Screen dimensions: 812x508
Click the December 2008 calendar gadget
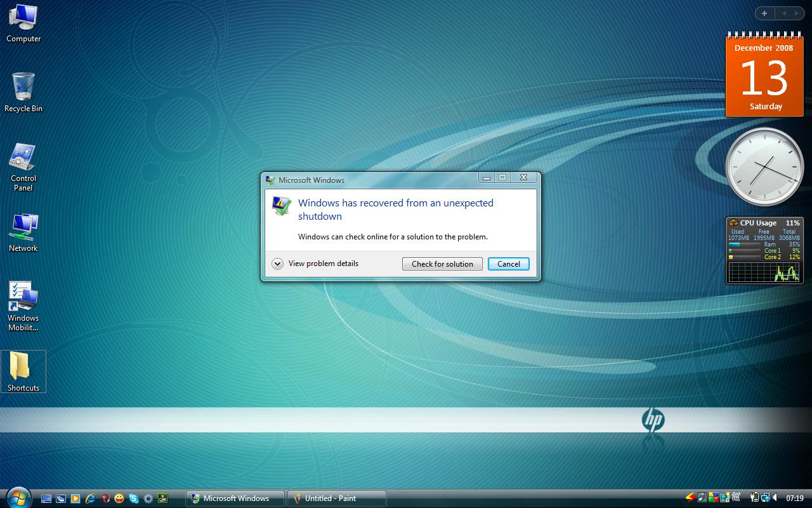pos(764,74)
